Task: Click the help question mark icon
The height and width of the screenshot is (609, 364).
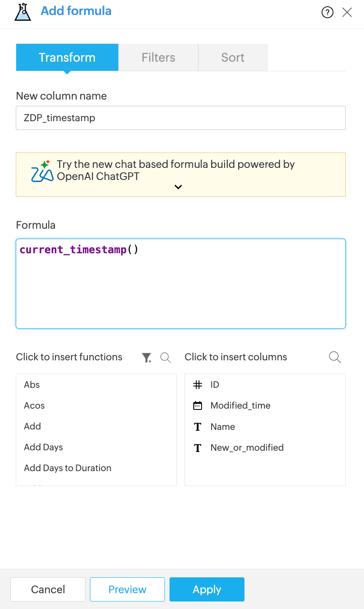Action: (327, 12)
